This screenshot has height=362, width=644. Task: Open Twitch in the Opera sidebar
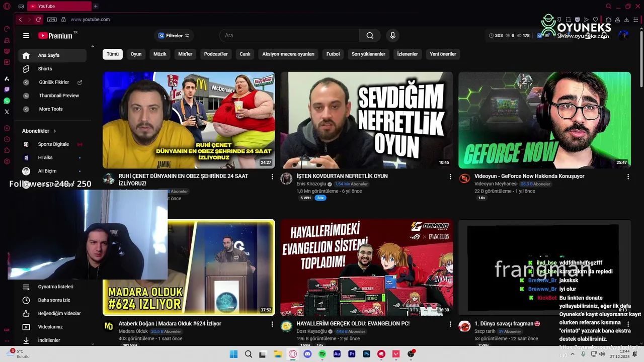7,90
